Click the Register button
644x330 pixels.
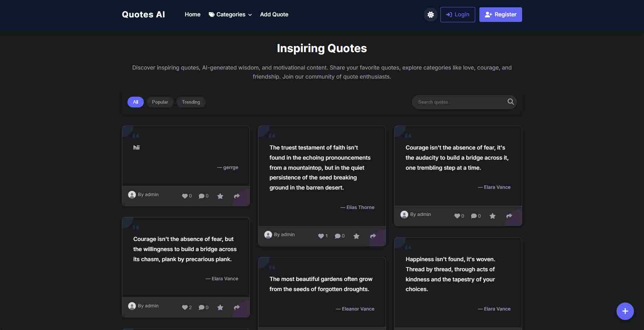pos(500,15)
